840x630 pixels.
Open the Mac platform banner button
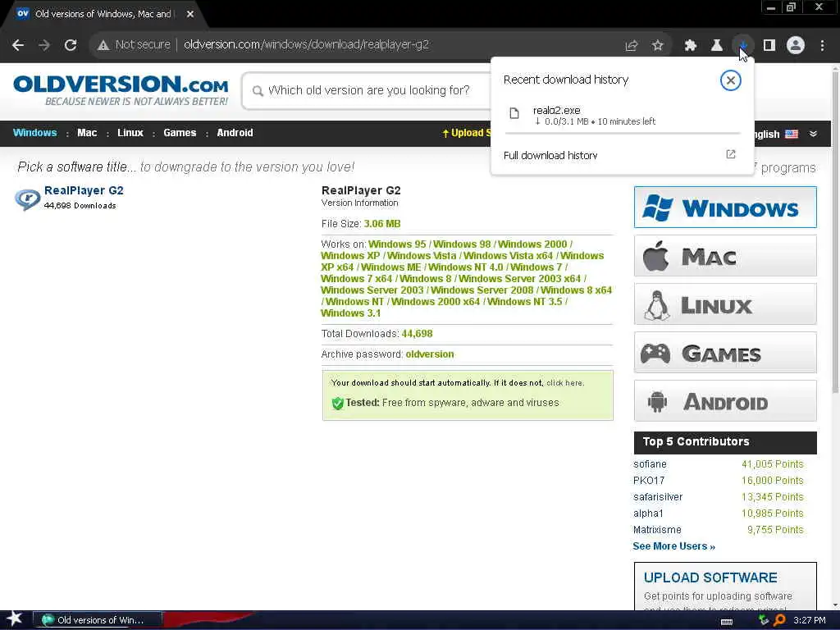(725, 256)
